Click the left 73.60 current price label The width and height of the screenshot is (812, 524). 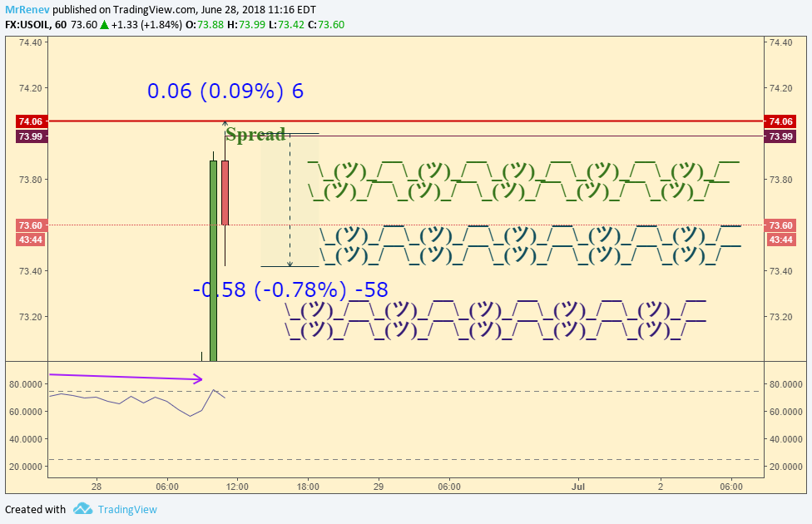tap(31, 225)
